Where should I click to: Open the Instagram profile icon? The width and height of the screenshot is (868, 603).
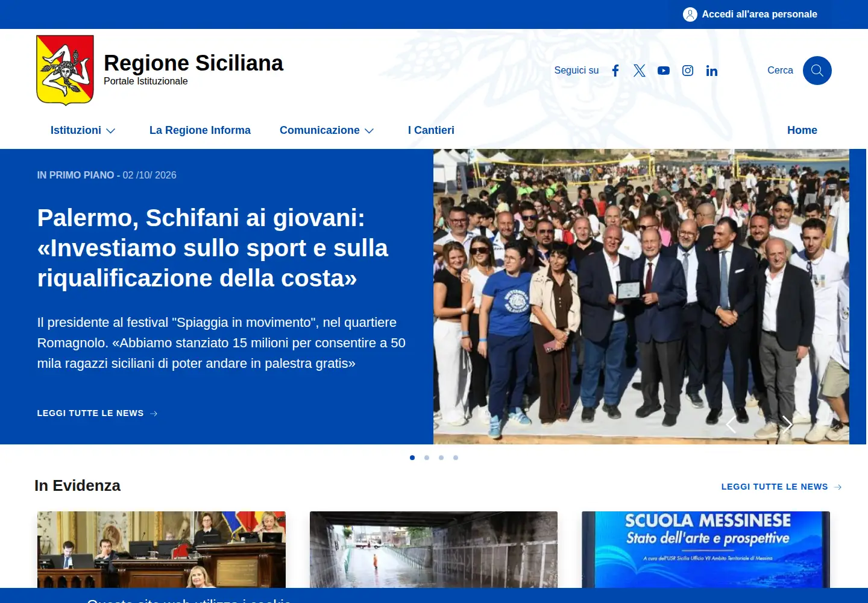click(688, 71)
